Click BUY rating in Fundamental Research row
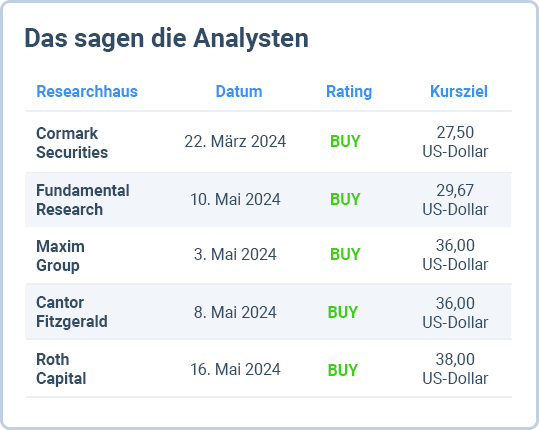539x430 pixels. tap(345, 199)
